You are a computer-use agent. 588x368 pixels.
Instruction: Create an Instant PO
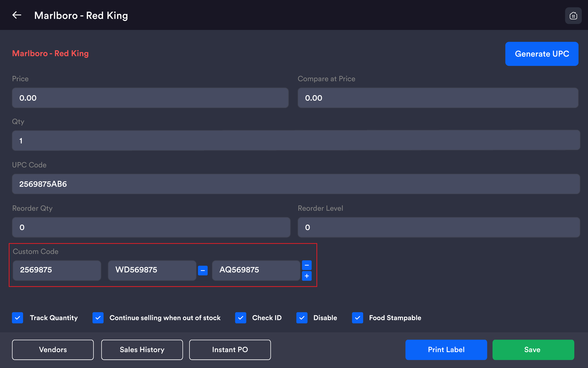point(230,350)
